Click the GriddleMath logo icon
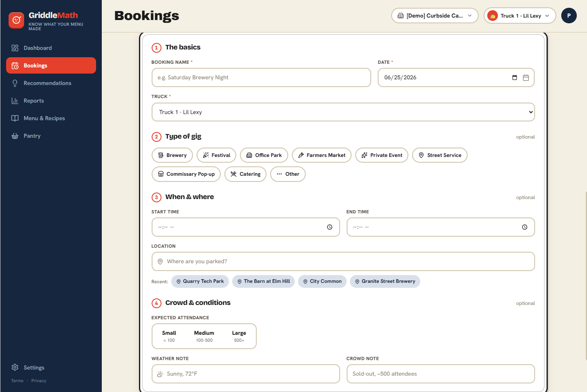 [x=16, y=20]
